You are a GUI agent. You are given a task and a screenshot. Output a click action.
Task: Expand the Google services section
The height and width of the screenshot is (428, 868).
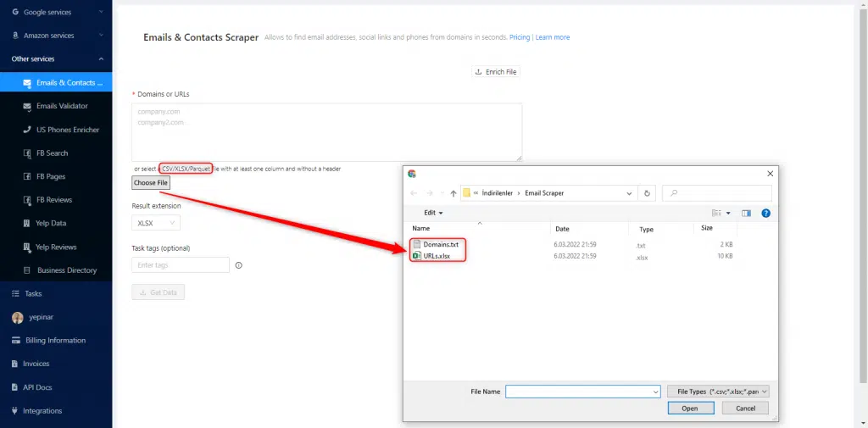pyautogui.click(x=56, y=13)
